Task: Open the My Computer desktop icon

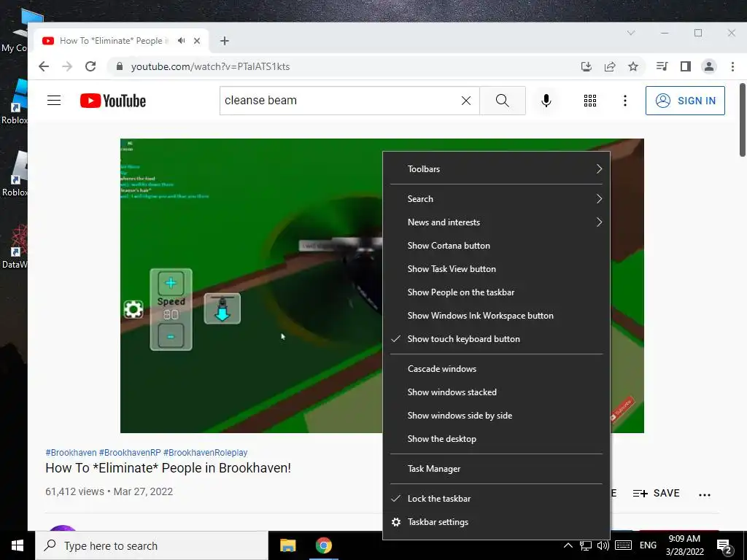Action: (x=15, y=31)
